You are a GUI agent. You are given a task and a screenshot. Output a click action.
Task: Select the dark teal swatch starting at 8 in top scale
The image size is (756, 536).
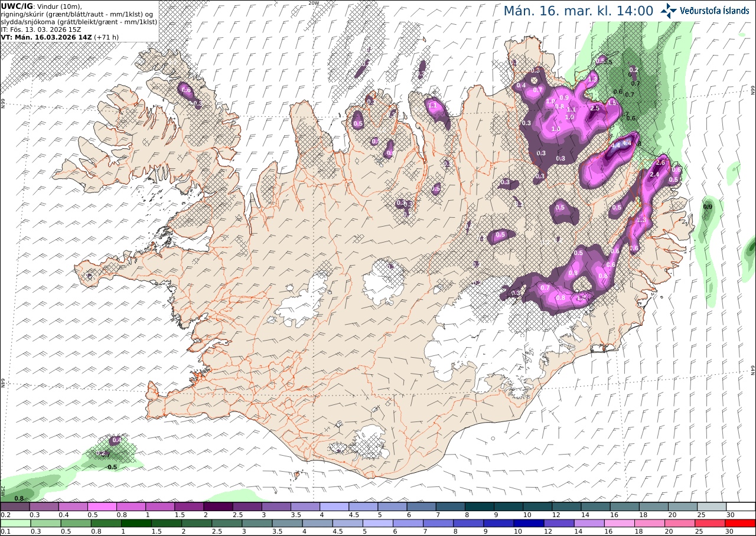click(x=479, y=506)
